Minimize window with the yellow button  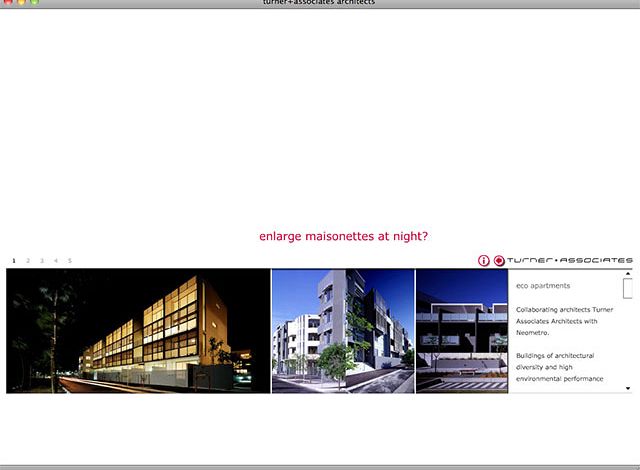[21, 3]
